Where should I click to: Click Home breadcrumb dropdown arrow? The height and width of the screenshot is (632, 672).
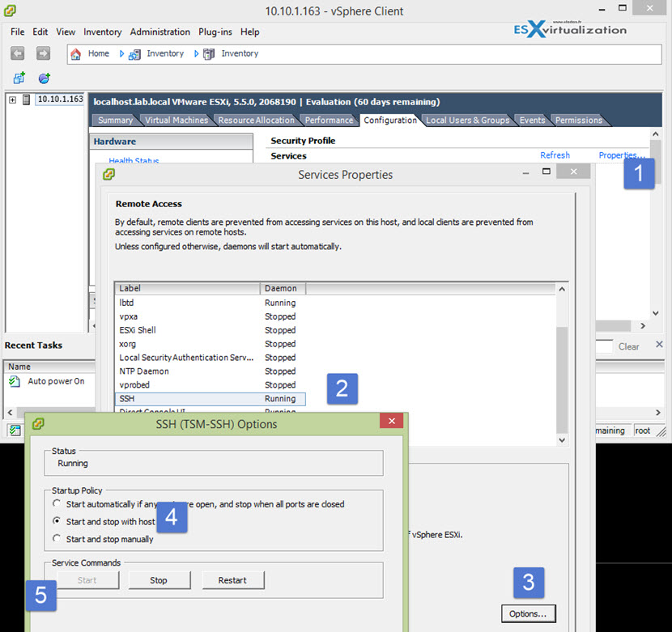pos(121,54)
